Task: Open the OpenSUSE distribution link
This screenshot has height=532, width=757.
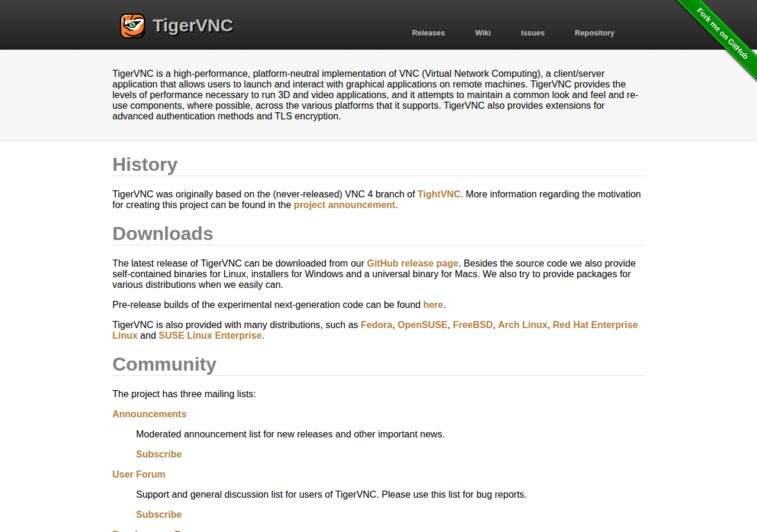Action: coord(422,325)
